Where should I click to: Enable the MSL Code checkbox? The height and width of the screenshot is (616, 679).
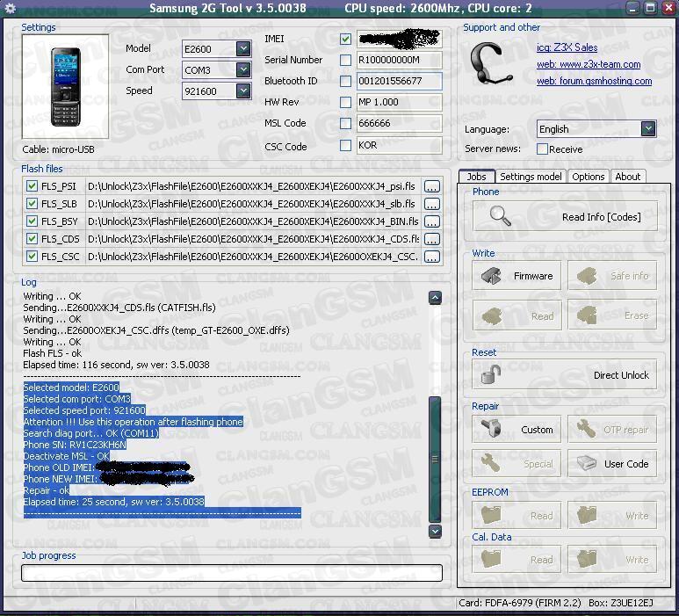coord(345,123)
